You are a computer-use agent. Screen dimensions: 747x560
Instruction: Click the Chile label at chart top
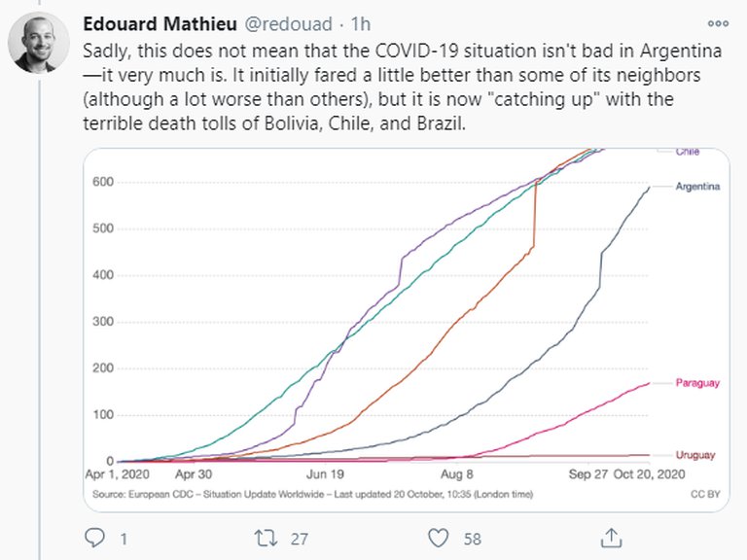tap(687, 152)
